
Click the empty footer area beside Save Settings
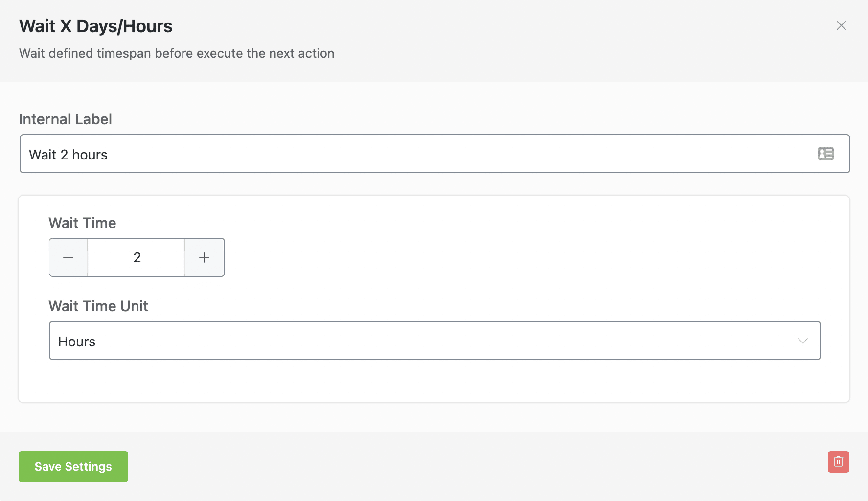(x=440, y=467)
